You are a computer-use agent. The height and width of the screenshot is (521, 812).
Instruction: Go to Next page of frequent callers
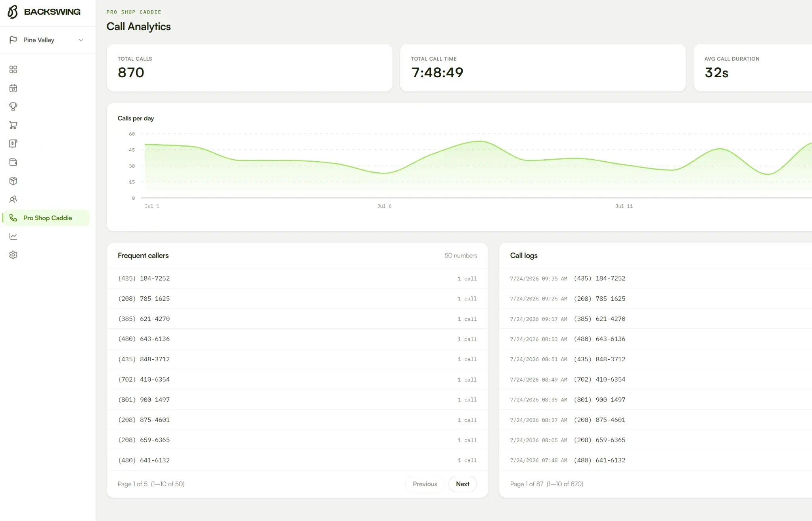(x=462, y=484)
